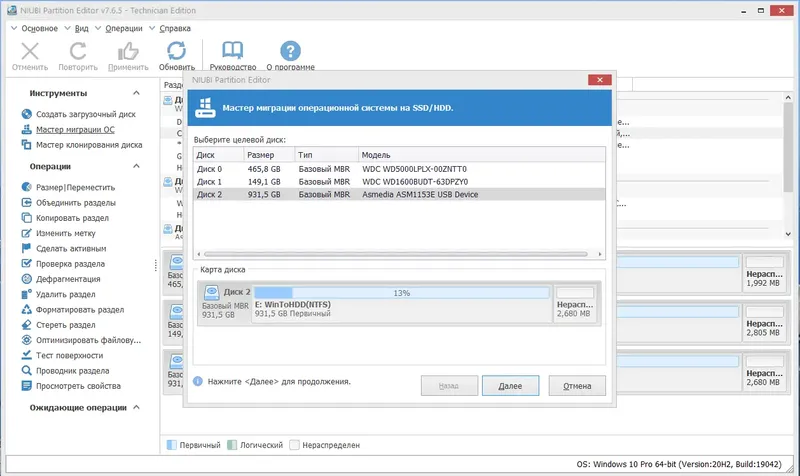Open the Основное menu
The width and height of the screenshot is (800, 476).
(x=39, y=29)
